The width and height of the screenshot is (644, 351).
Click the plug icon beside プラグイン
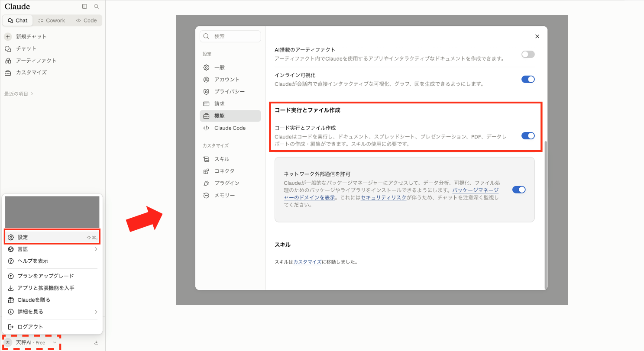[206, 184]
